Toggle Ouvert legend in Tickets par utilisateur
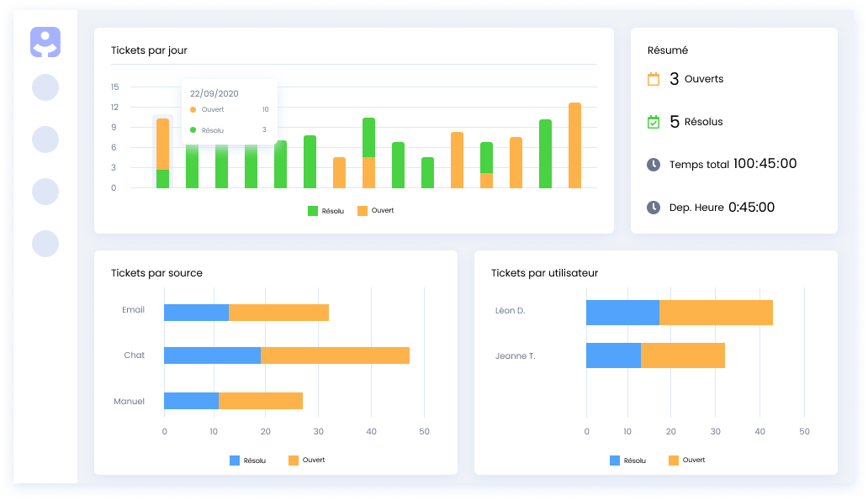Image resolution: width=868 pixels, height=500 pixels. [x=686, y=461]
